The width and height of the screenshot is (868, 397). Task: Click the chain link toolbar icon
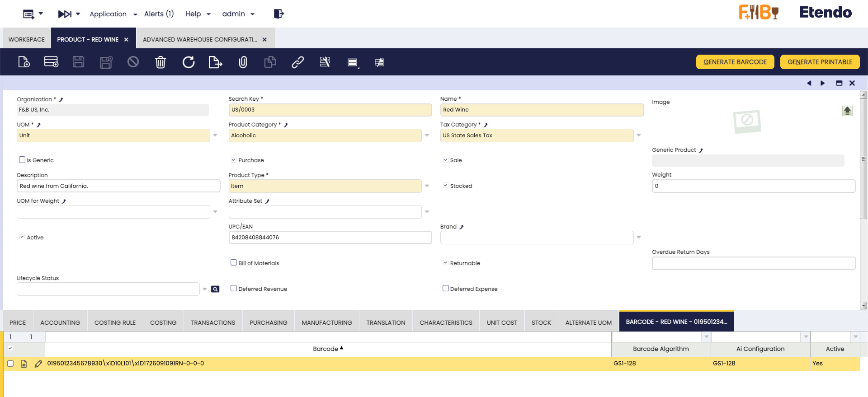[297, 62]
